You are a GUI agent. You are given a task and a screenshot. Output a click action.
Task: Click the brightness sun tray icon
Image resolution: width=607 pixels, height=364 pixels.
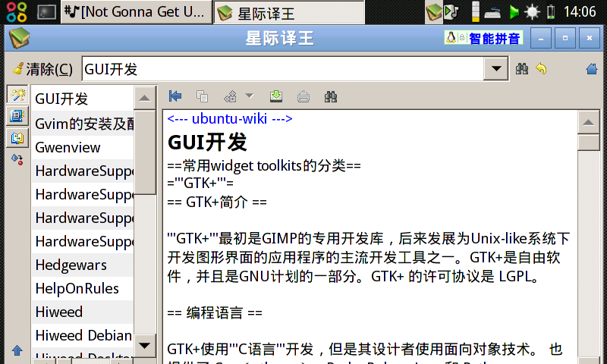[x=533, y=12]
